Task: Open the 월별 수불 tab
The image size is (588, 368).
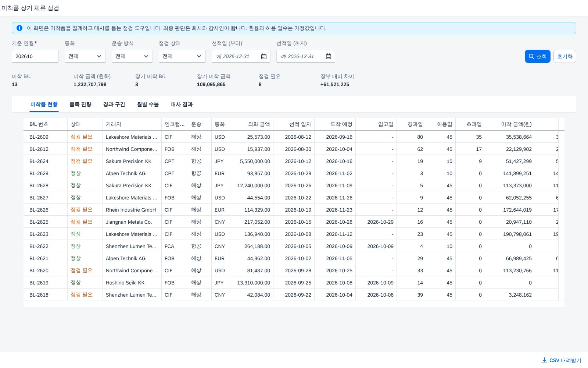Action: [148, 105]
